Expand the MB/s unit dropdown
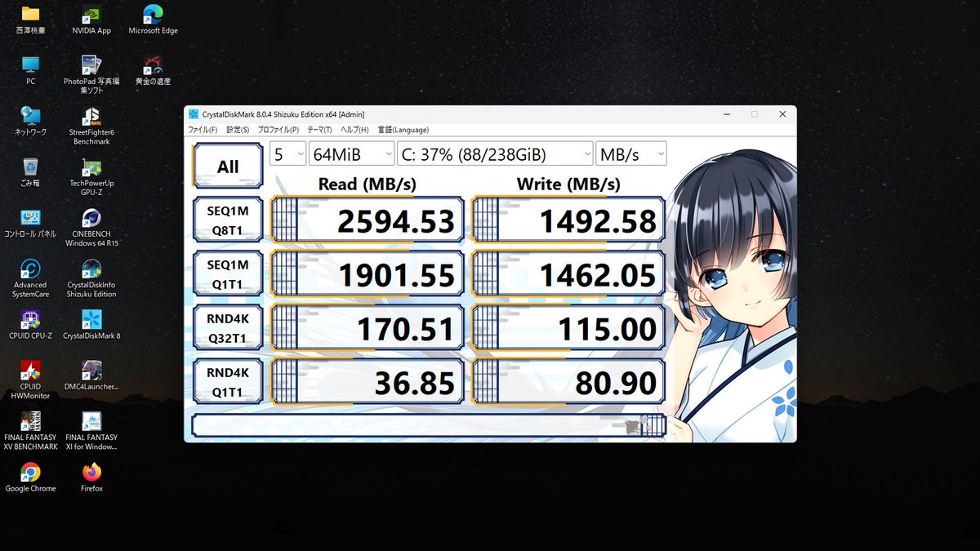 point(631,153)
